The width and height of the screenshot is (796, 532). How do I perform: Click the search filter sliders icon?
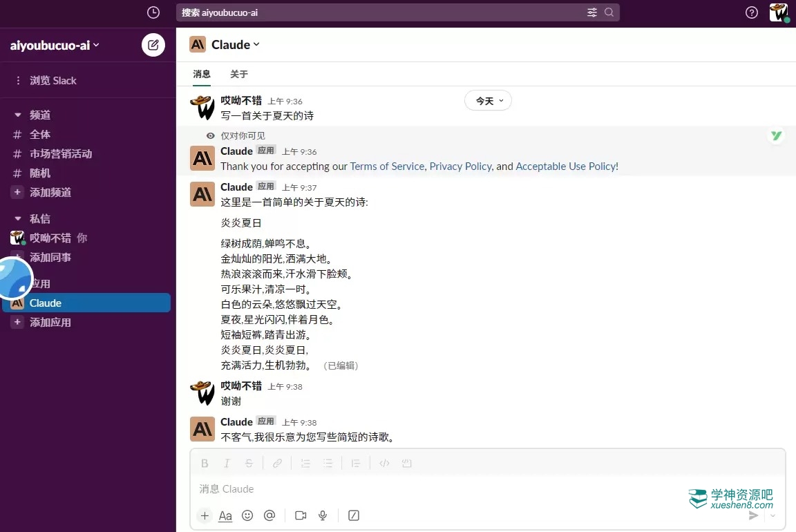coord(592,12)
